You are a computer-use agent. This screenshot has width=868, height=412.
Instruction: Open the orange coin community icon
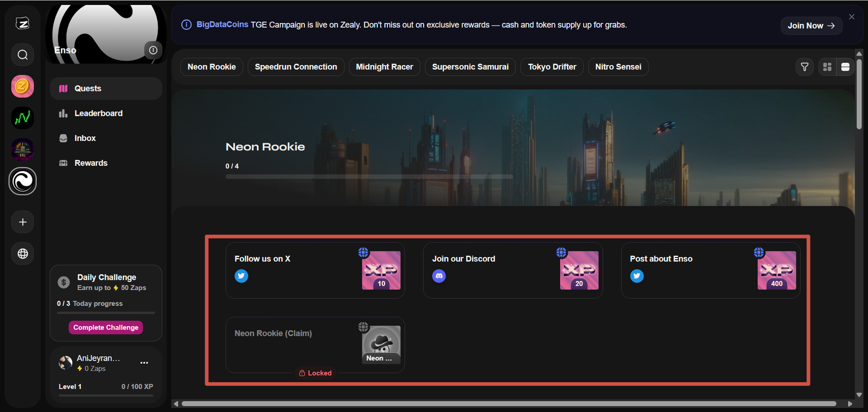click(22, 86)
